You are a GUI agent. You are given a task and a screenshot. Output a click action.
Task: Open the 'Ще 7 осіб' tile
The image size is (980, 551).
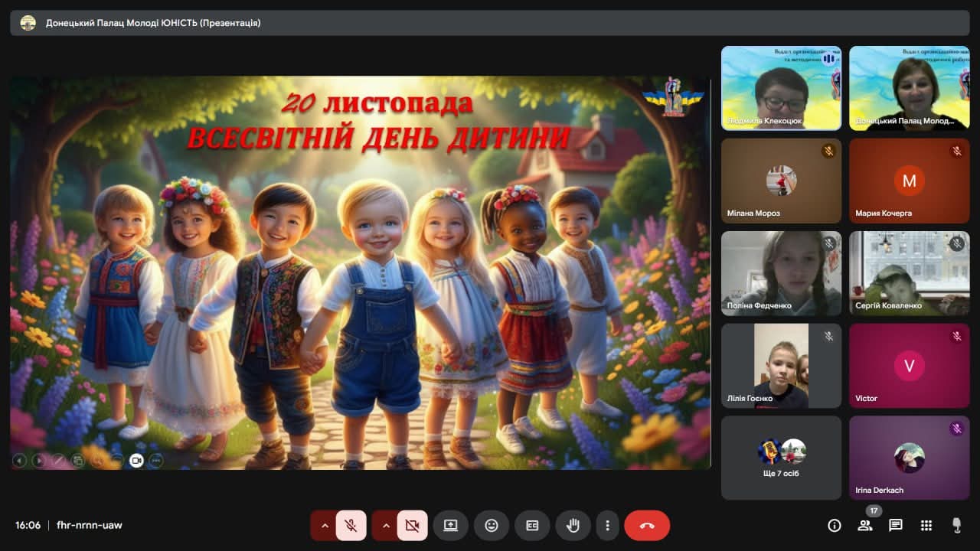(x=781, y=458)
